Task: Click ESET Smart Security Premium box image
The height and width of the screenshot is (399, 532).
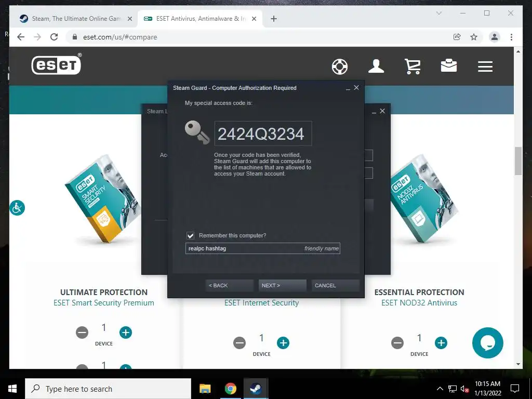Action: coord(103,198)
